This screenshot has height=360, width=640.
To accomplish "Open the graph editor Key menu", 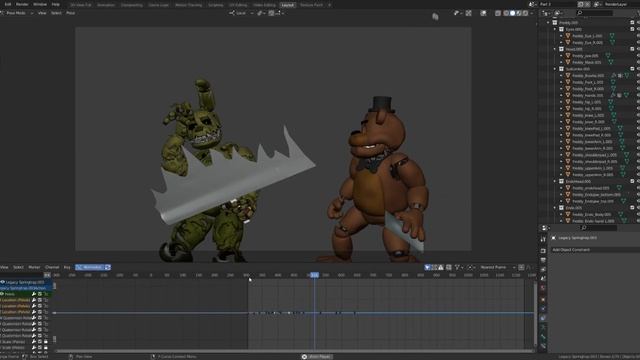I will [x=67, y=267].
